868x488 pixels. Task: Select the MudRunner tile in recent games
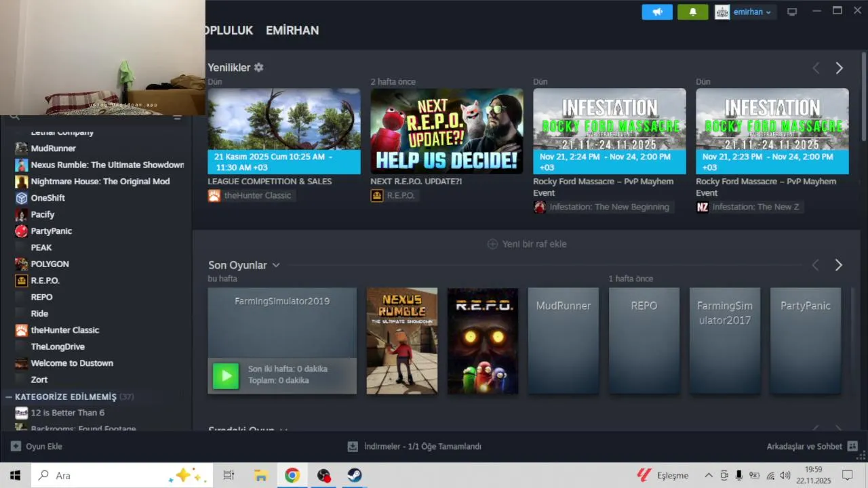tap(564, 341)
